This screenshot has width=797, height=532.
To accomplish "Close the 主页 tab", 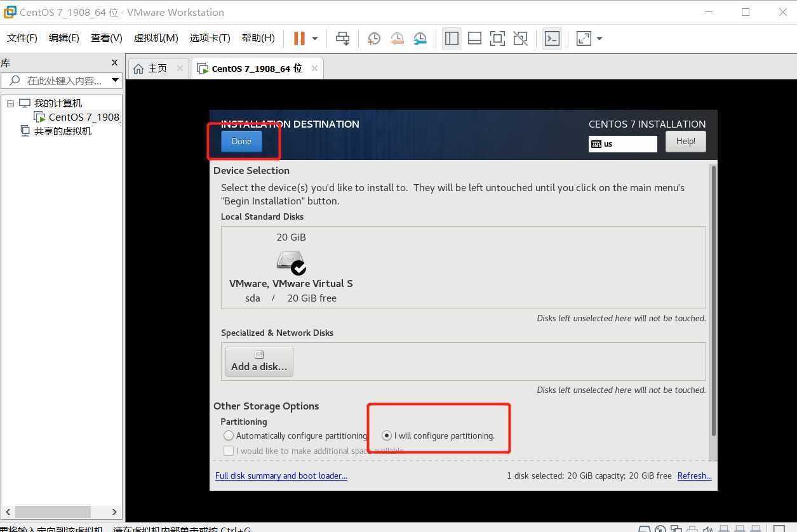I will 180,69.
